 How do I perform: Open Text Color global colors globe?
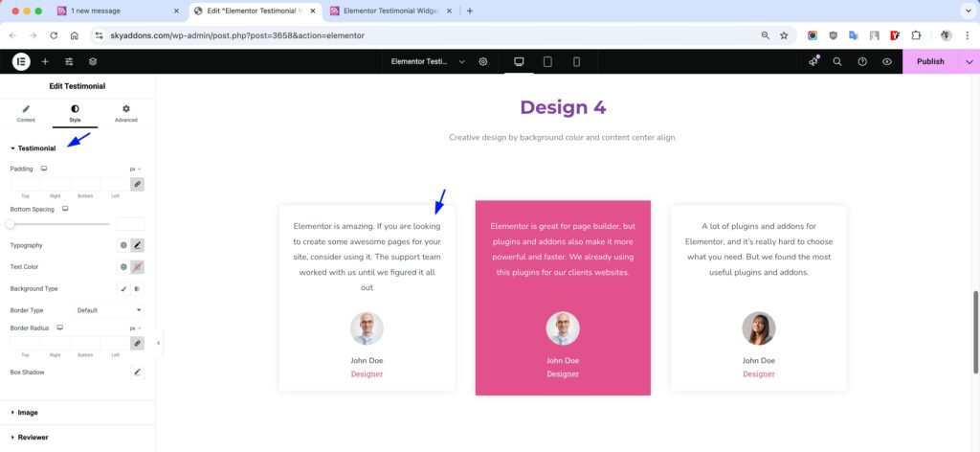click(123, 267)
